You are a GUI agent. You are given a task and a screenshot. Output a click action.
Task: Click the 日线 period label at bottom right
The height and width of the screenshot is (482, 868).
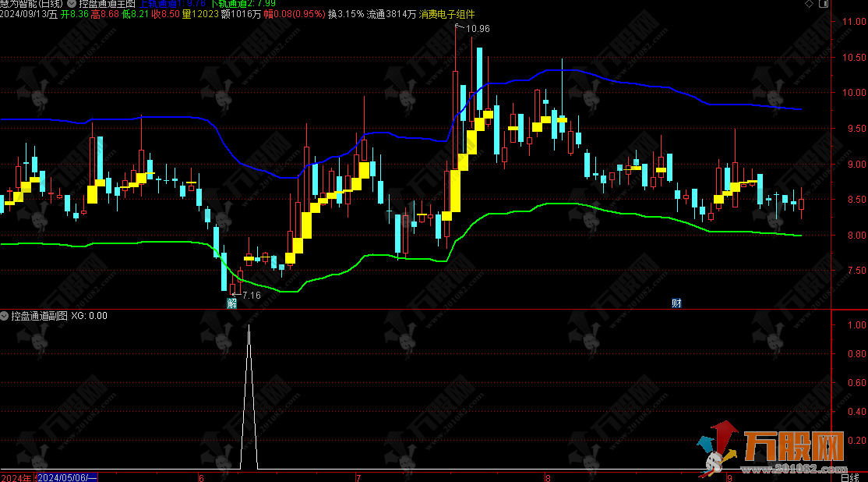click(x=850, y=477)
